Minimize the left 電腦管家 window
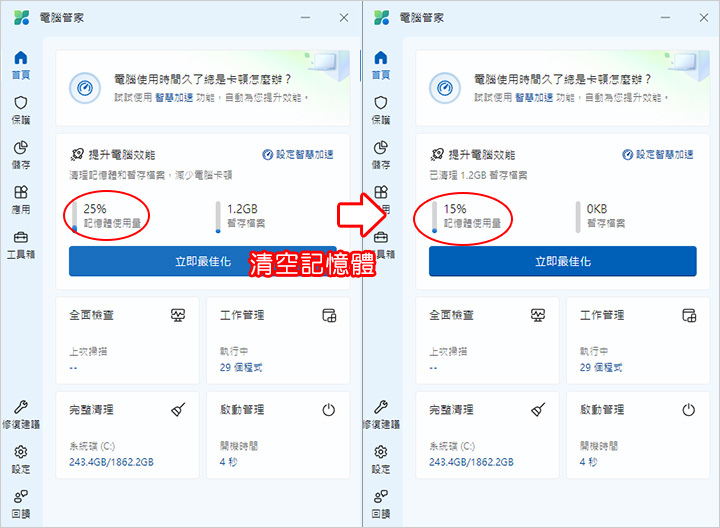 click(x=305, y=18)
